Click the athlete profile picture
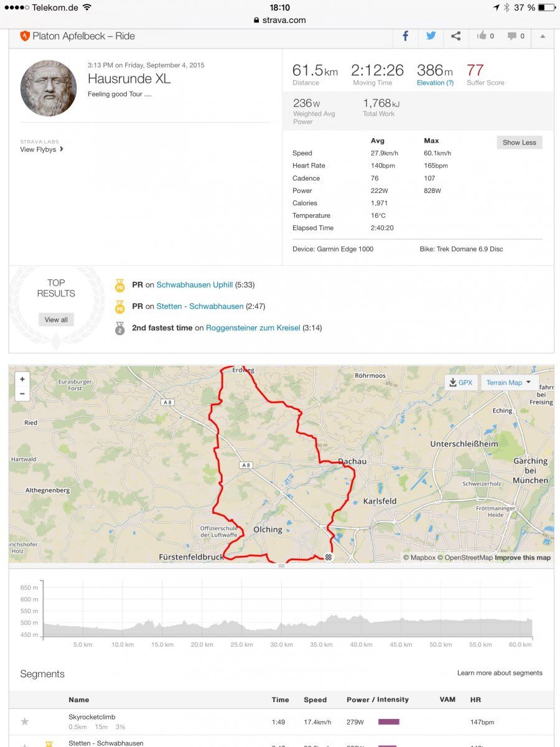Viewport: 560px width, 747px height. click(49, 88)
